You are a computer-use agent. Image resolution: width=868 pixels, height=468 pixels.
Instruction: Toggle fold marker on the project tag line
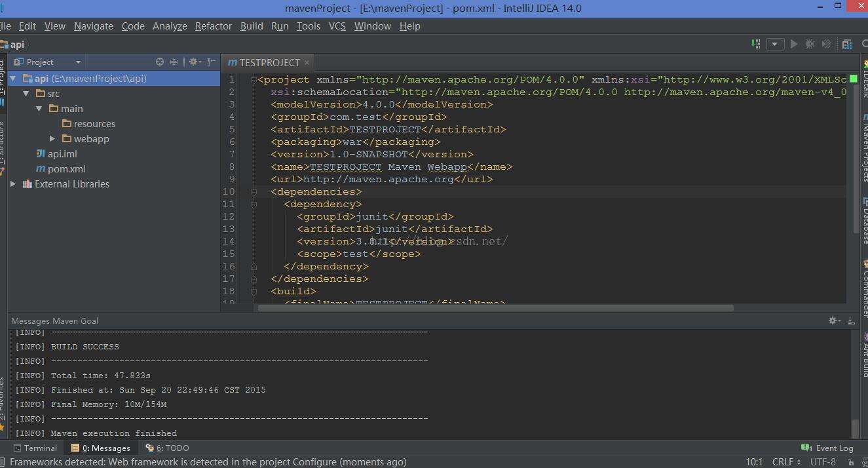[254, 80]
